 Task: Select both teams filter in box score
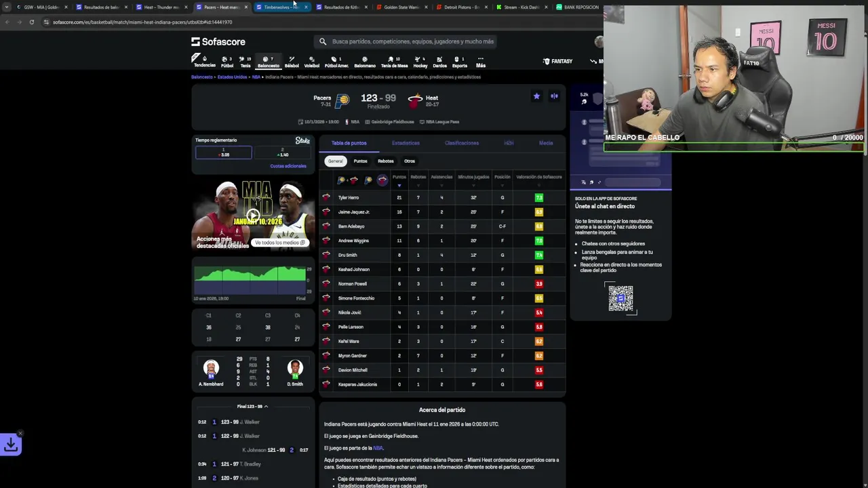coord(347,180)
